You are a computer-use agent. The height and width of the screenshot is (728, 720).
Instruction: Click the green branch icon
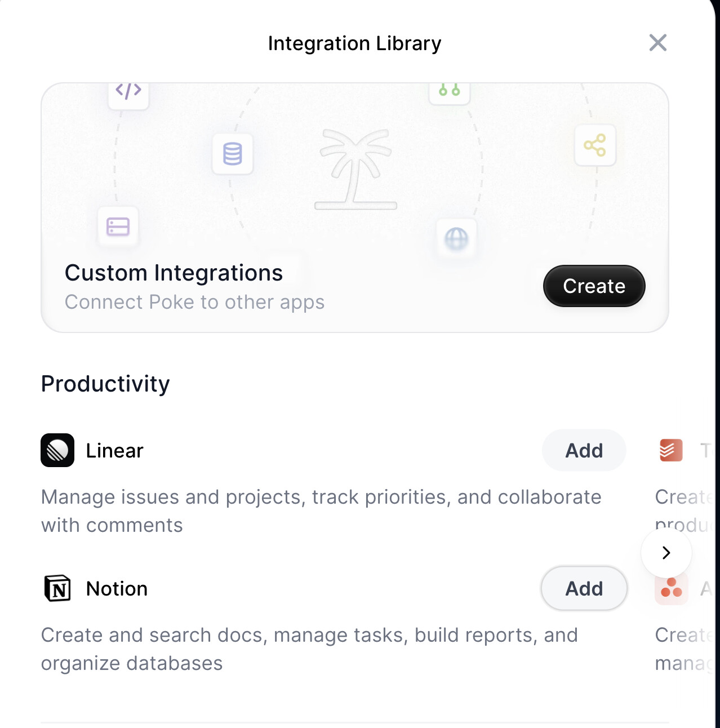pos(449,91)
